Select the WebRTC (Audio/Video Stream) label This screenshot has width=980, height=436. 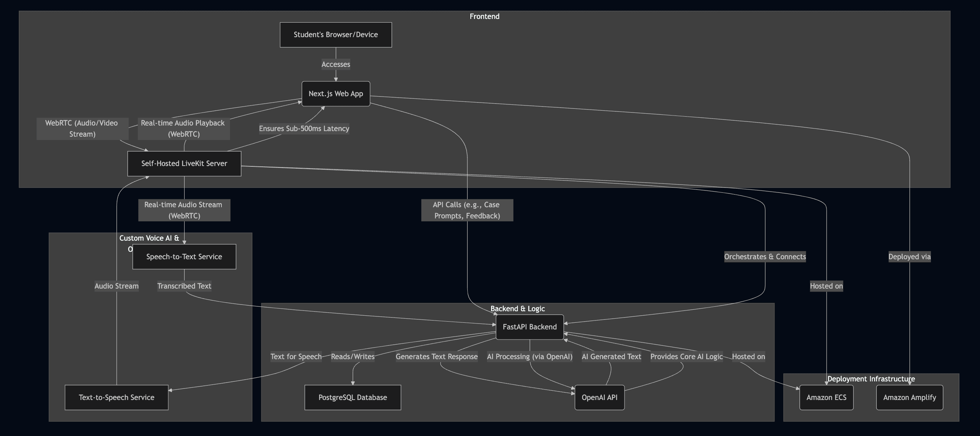coord(82,128)
